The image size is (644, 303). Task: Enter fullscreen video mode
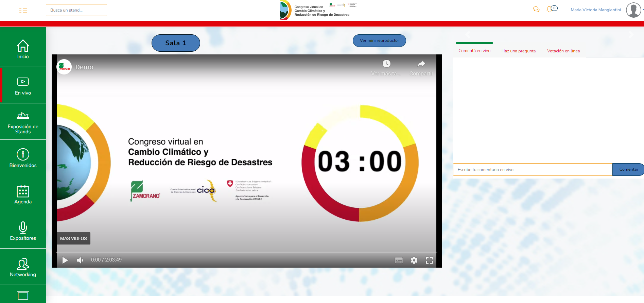pyautogui.click(x=430, y=260)
